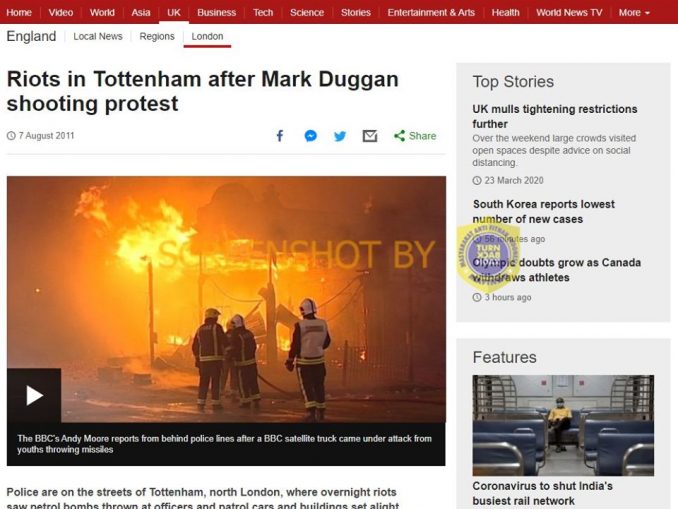Open 'South Korea reports lowest number' story
The height and width of the screenshot is (509, 678).
pos(544,211)
